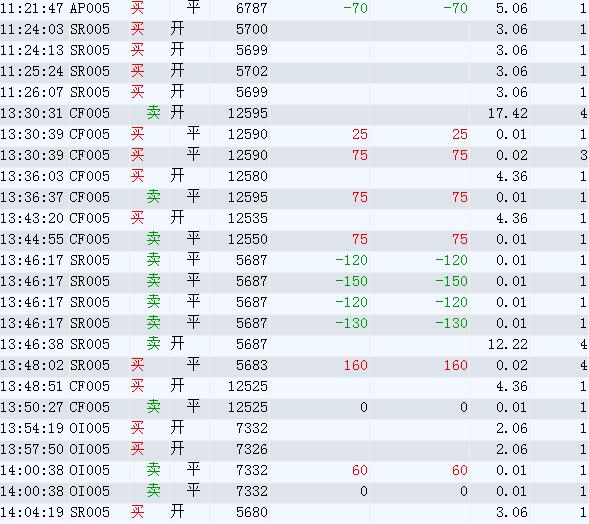Click the 12.22 fee value

pyautogui.click(x=507, y=344)
